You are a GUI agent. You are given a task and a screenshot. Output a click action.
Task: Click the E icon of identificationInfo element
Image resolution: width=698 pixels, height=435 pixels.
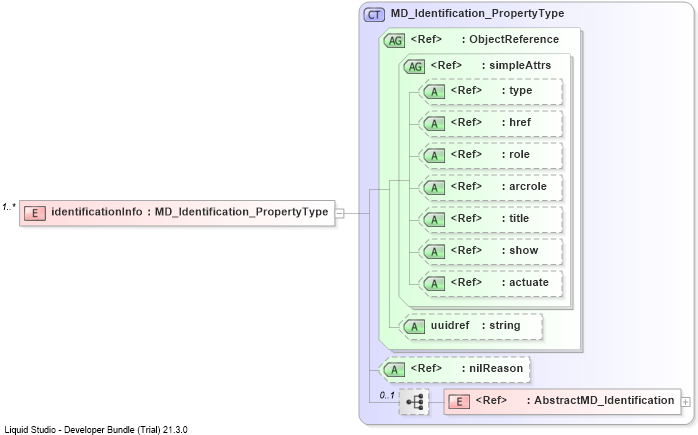35,213
